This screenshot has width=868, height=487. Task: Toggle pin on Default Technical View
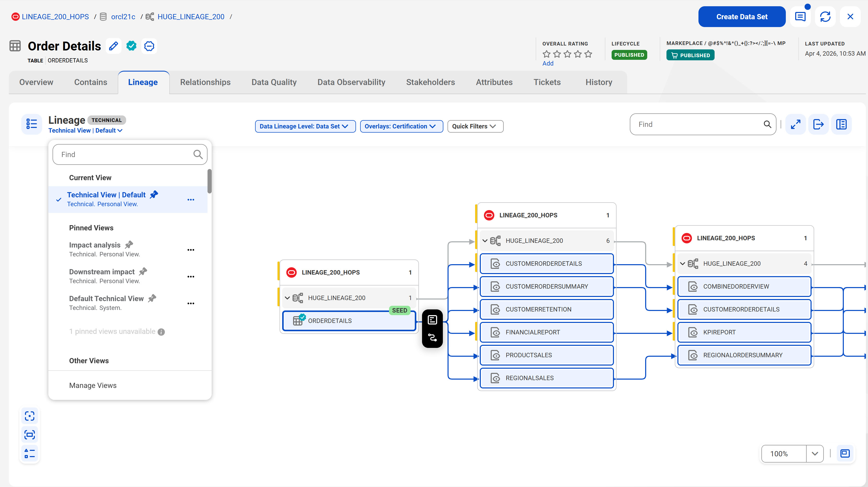(x=152, y=298)
